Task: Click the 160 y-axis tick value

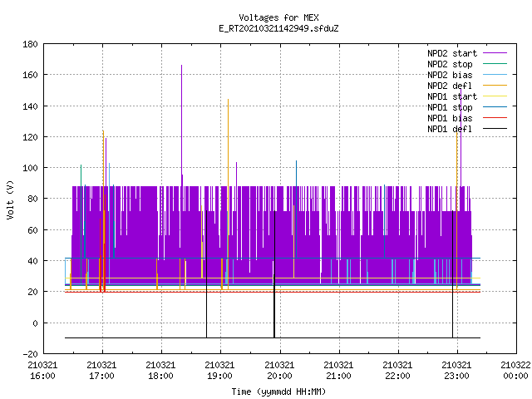Action: [30, 75]
